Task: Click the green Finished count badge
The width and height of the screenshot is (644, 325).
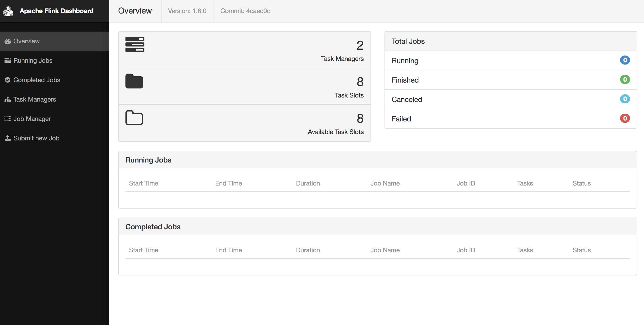Action: pos(625,79)
